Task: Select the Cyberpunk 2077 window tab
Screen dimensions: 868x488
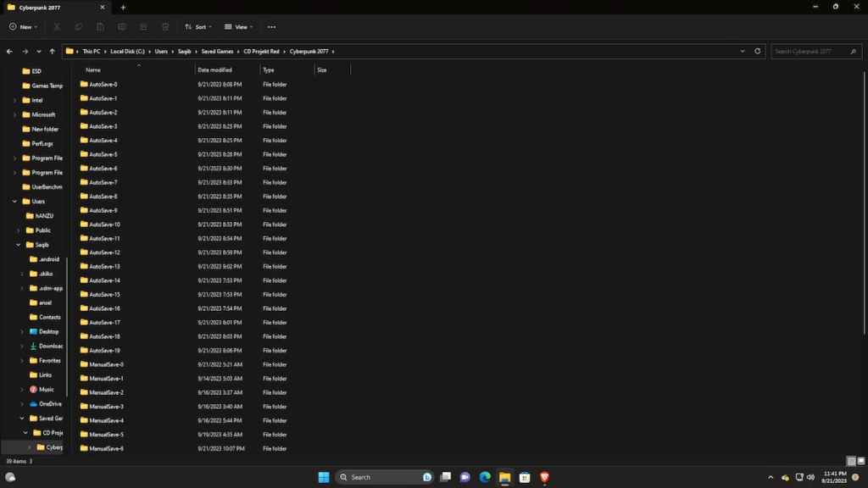Action: pyautogui.click(x=55, y=7)
